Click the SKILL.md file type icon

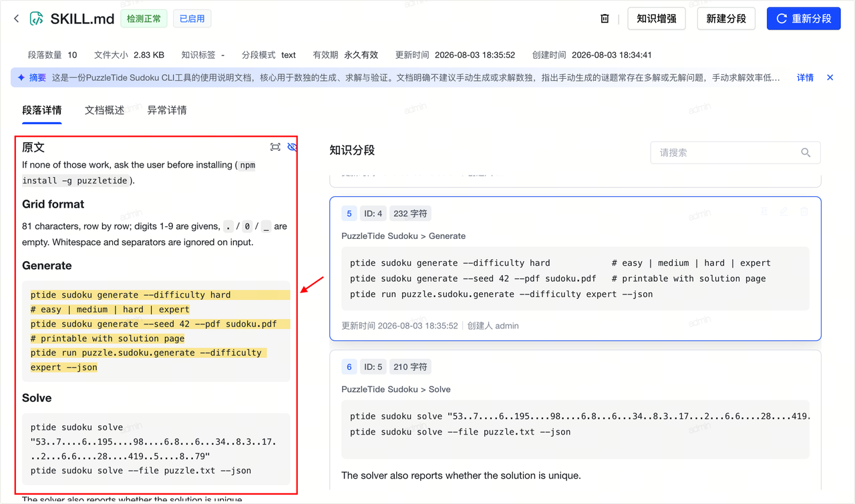(37, 19)
